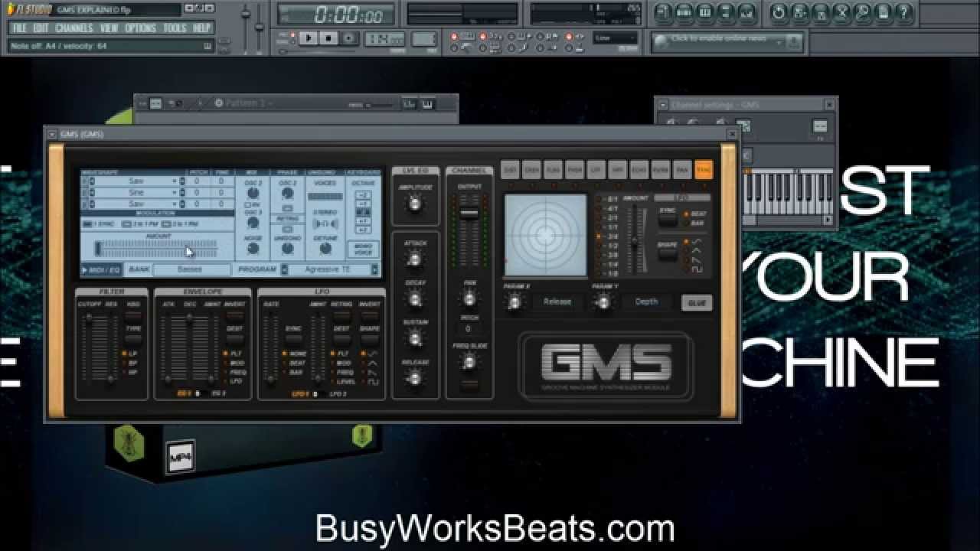Select the HPF effect tab in GMS
This screenshot has height=551, width=980.
pyautogui.click(x=618, y=170)
